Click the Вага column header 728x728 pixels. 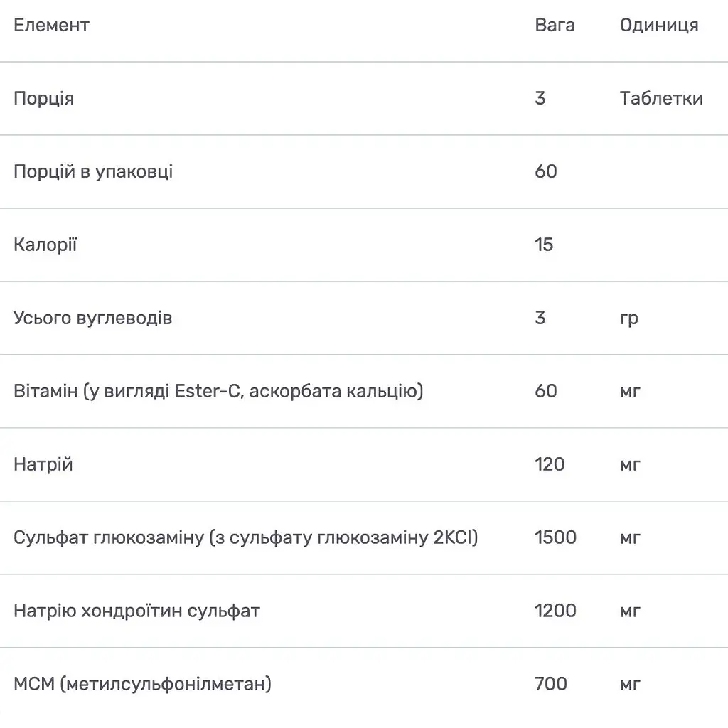click(555, 26)
